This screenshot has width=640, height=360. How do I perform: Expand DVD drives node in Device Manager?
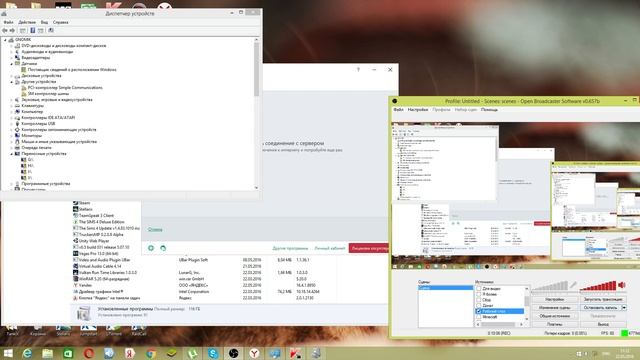point(11,46)
